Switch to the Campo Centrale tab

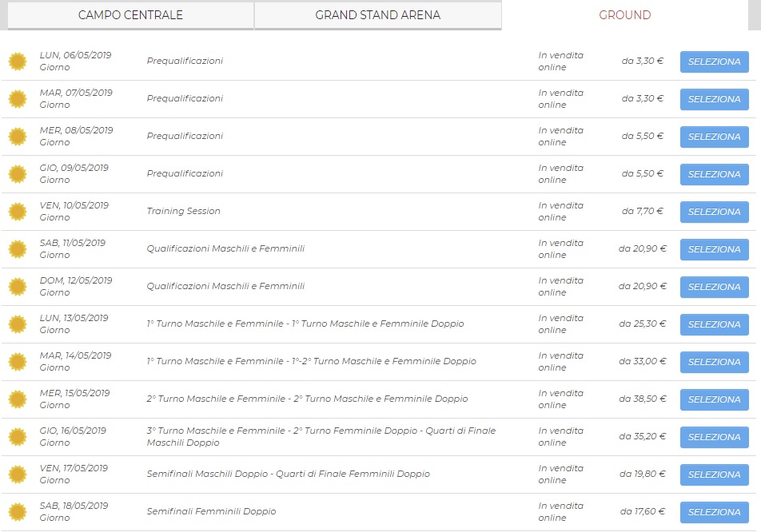(x=130, y=15)
